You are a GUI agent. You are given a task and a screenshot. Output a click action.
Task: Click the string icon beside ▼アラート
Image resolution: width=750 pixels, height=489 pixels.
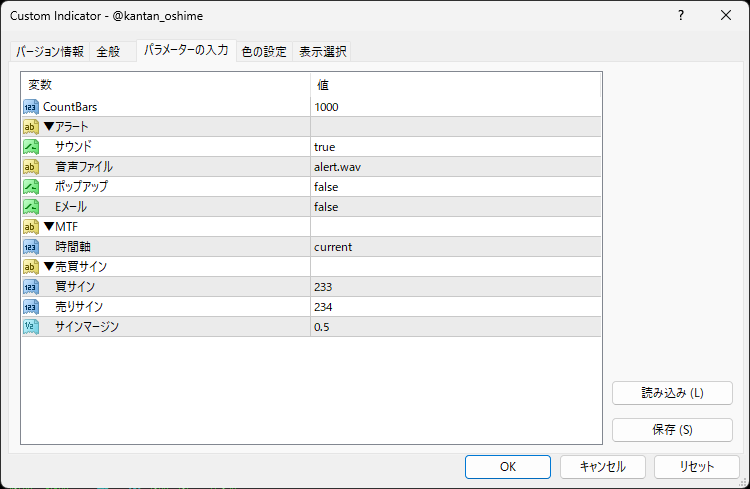(31, 127)
